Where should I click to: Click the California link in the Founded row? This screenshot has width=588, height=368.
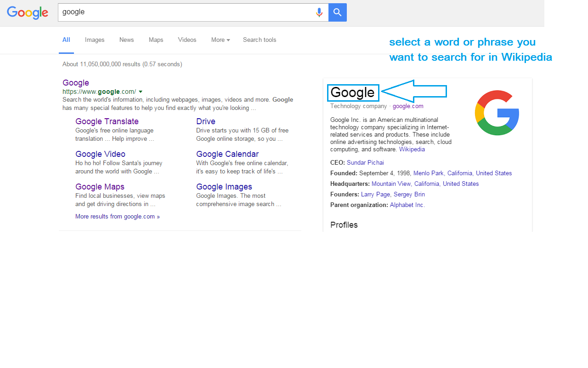(460, 173)
